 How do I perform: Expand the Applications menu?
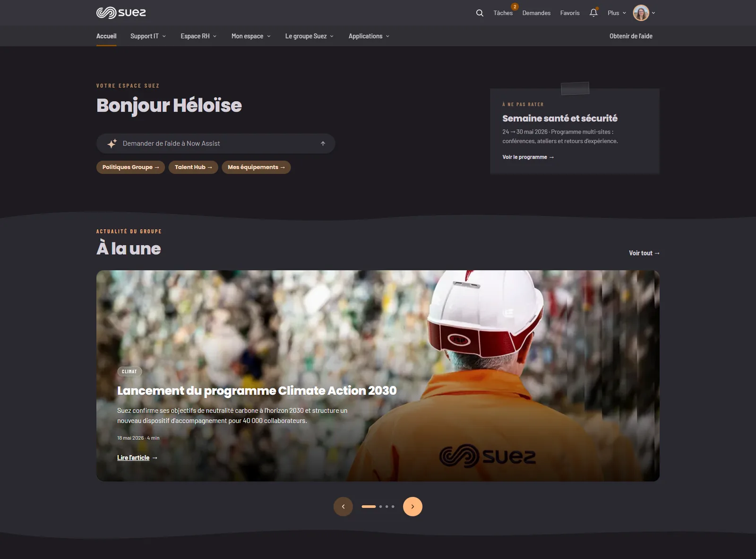tap(369, 36)
